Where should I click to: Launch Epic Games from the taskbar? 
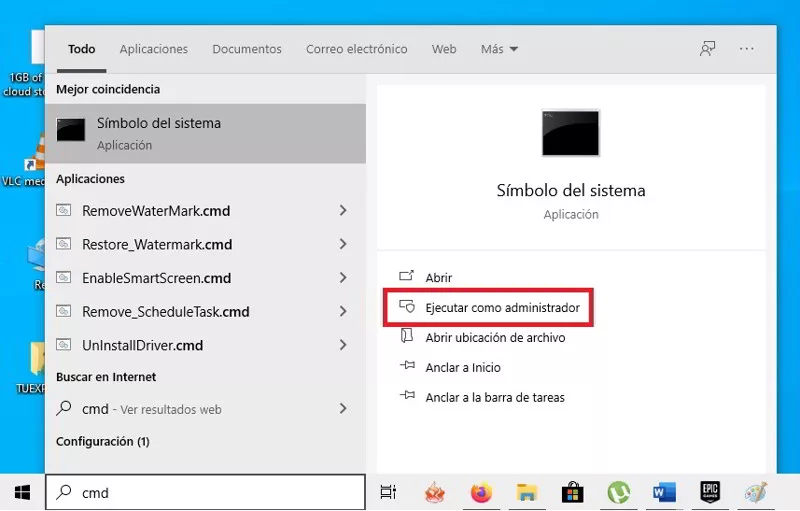pos(710,492)
